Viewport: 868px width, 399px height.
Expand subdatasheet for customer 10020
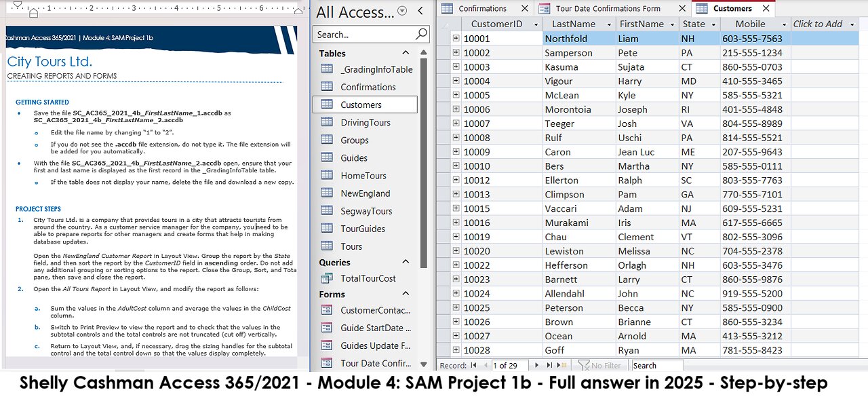(456, 251)
